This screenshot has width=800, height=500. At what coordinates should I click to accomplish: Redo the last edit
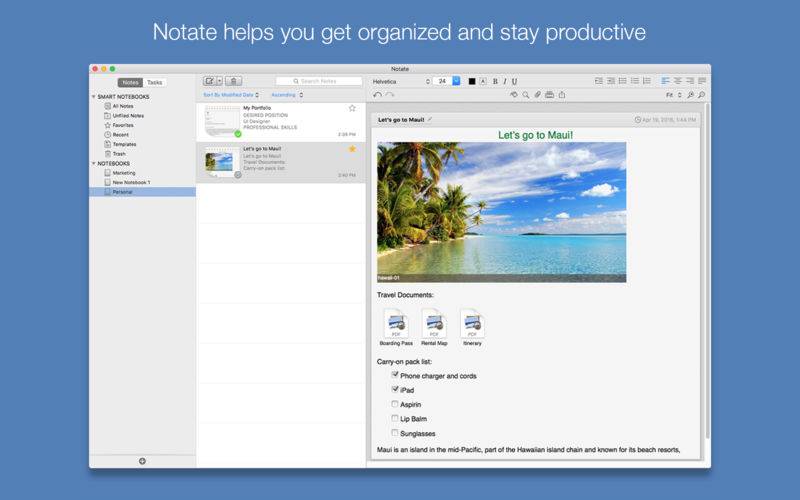click(390, 95)
